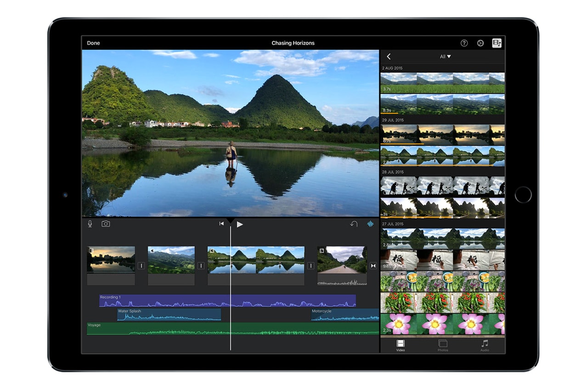This screenshot has height=392, width=588.
Task: Open the camera capture icon
Action: coord(106,224)
